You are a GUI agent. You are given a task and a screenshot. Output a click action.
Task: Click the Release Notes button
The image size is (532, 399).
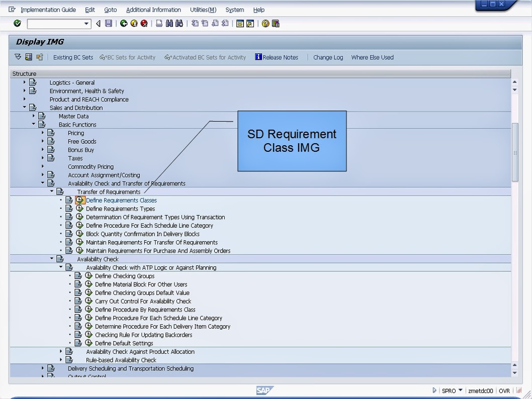(x=277, y=57)
